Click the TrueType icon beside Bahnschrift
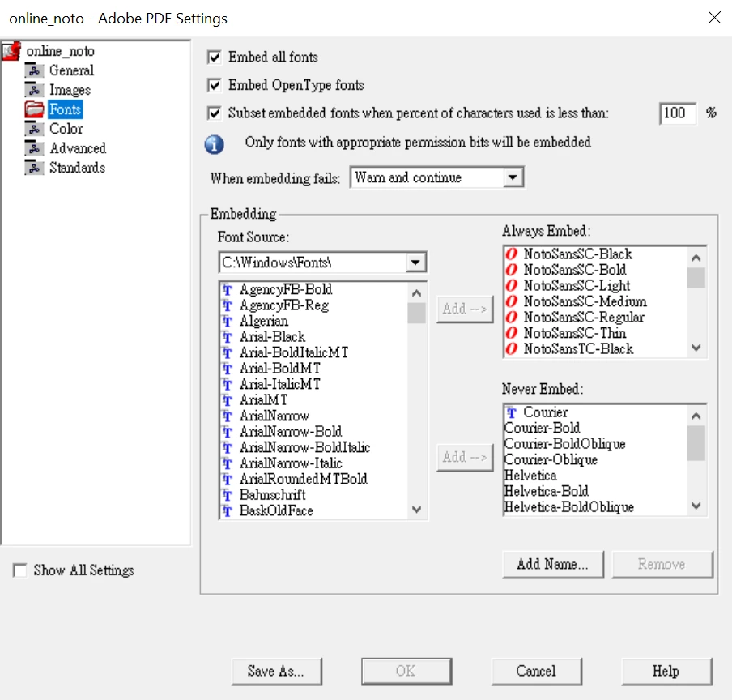Image resolution: width=732 pixels, height=700 pixels. tap(227, 495)
